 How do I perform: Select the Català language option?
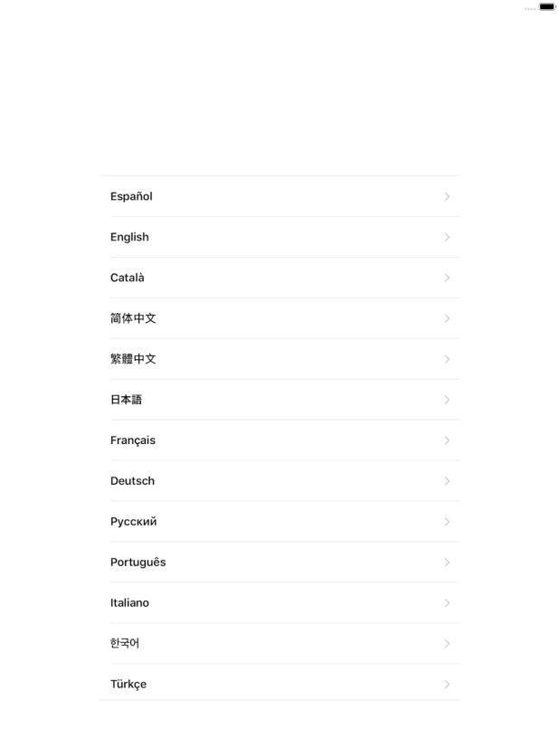(x=280, y=278)
